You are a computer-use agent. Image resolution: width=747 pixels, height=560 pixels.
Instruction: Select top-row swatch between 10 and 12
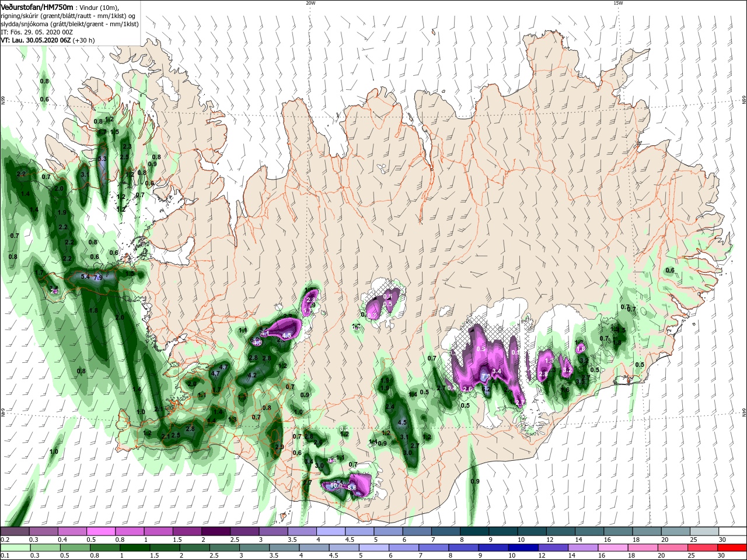[532, 531]
